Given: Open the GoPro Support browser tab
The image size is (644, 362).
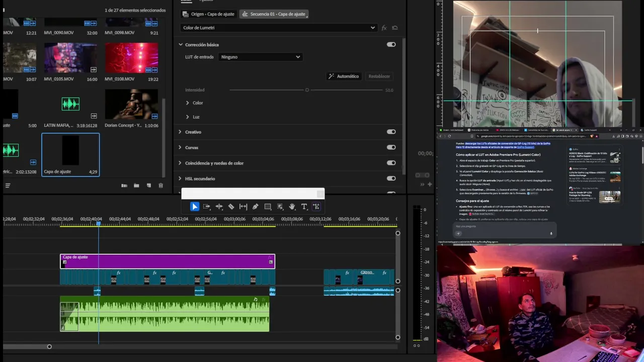Looking at the screenshot, I should click(590, 130).
